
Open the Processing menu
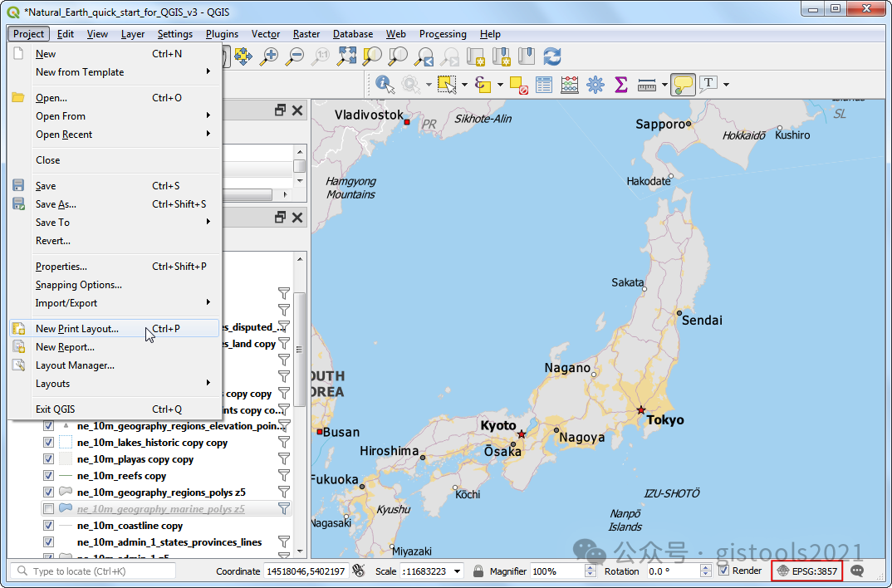pos(443,34)
